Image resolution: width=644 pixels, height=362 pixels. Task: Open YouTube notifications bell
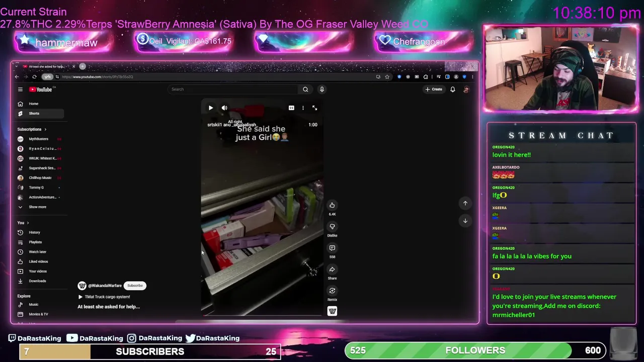[452, 89]
